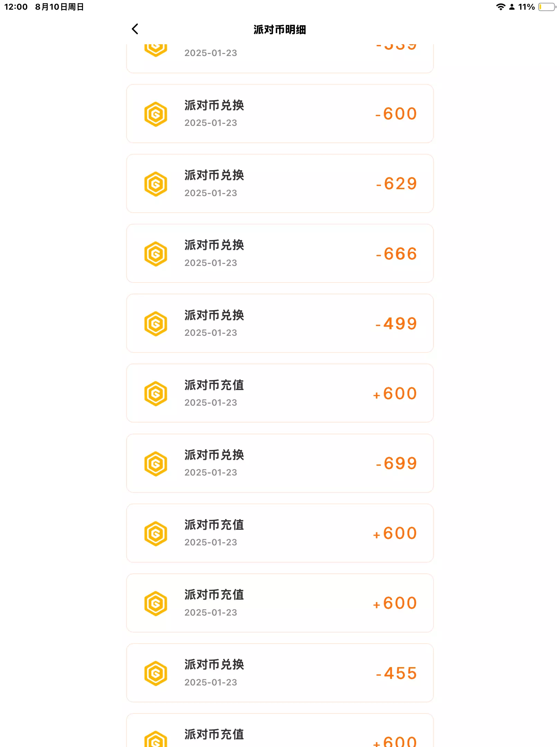
Task: Select the -499 amount value
Action: tap(397, 324)
